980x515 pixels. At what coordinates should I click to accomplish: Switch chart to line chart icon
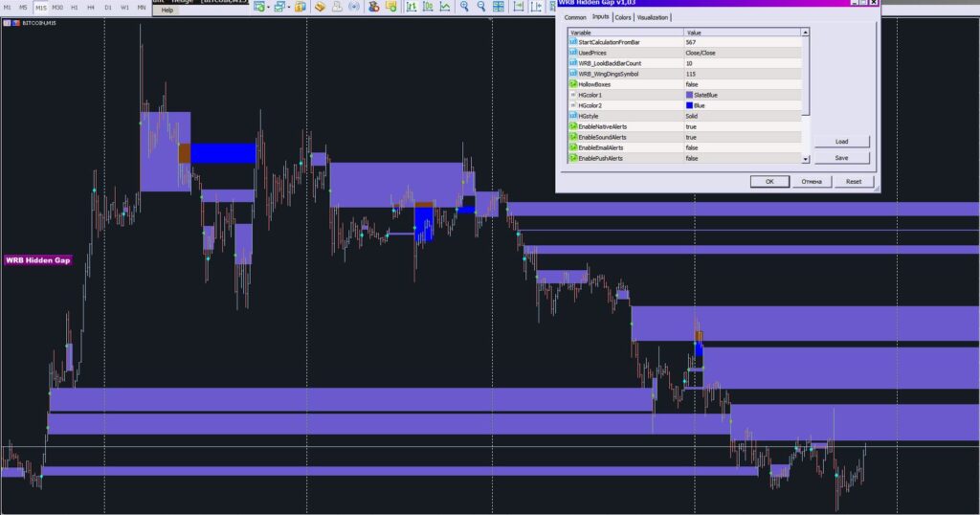pos(445,7)
